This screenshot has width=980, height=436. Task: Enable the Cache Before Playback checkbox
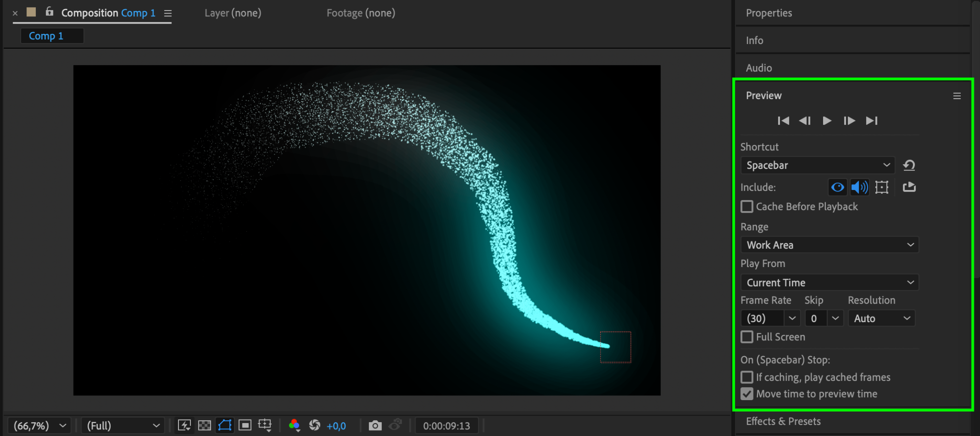pyautogui.click(x=747, y=207)
